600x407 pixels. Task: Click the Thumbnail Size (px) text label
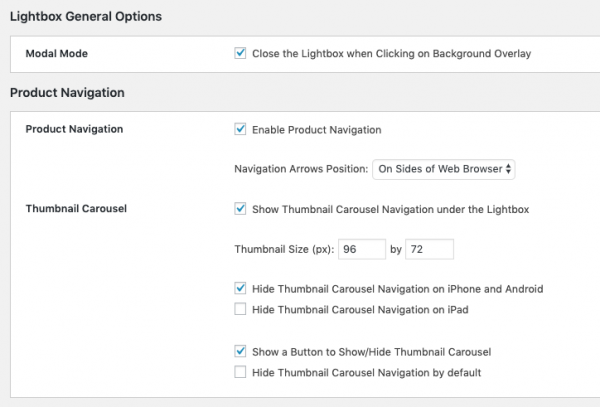coord(283,249)
